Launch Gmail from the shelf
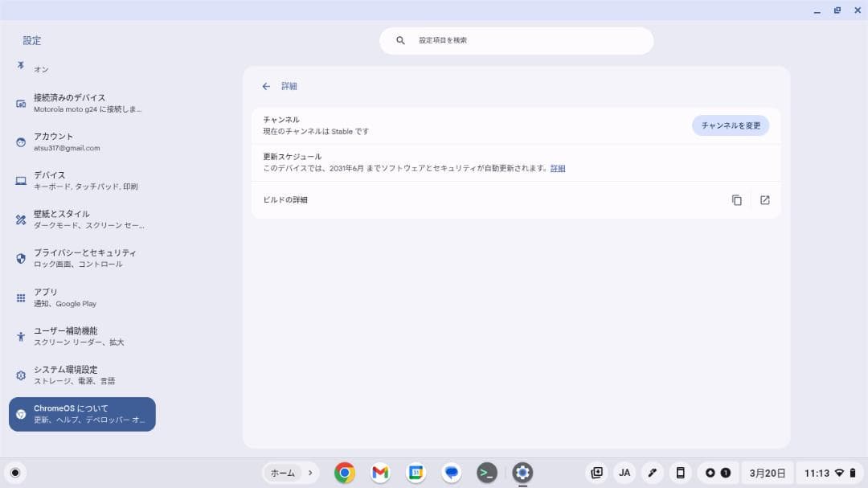Image resolution: width=868 pixels, height=488 pixels. click(379, 473)
